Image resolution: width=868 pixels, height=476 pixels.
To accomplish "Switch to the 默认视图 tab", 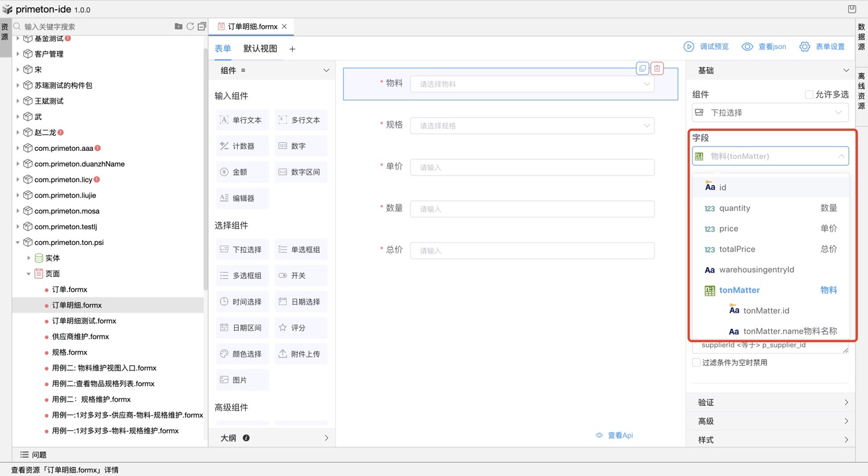I will point(260,48).
